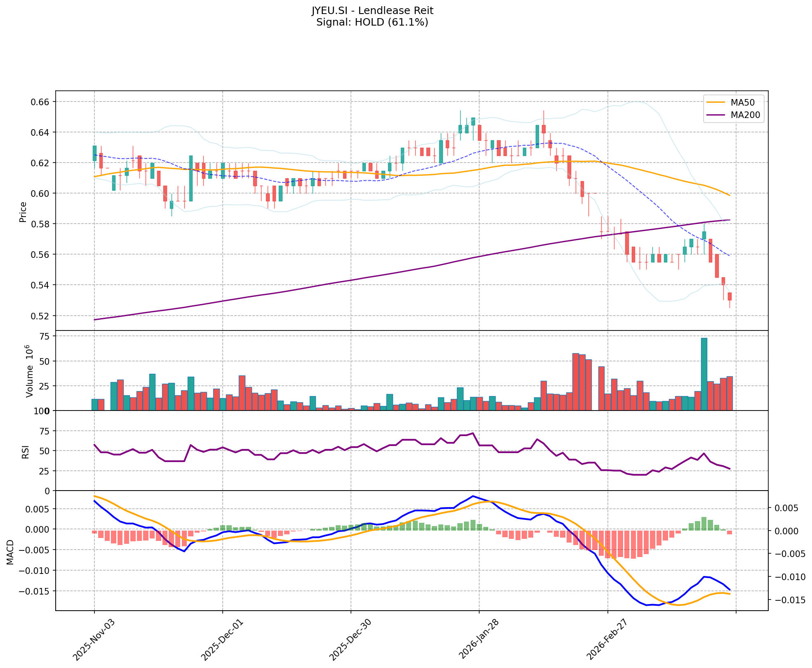Viewport: 812px width, 668px height.
Task: Click the tallest green volume bar
Action: (704, 374)
